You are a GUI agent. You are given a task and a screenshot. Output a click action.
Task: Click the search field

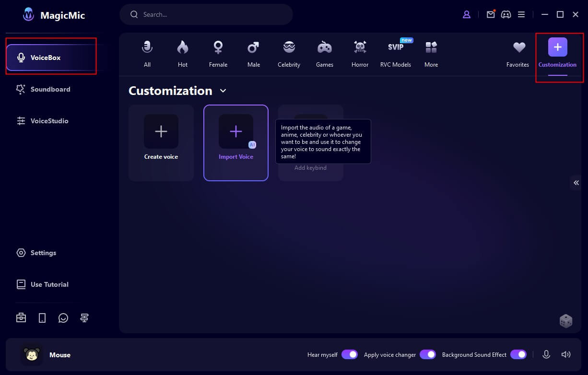coord(206,14)
